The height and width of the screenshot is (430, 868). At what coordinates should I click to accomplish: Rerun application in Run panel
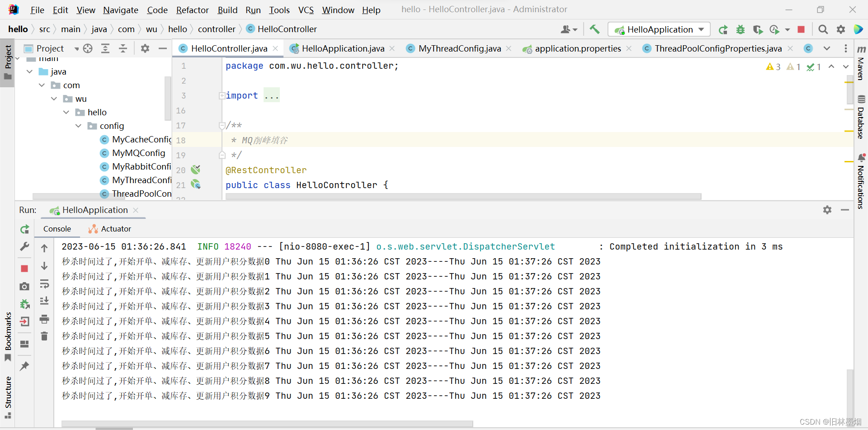point(25,229)
